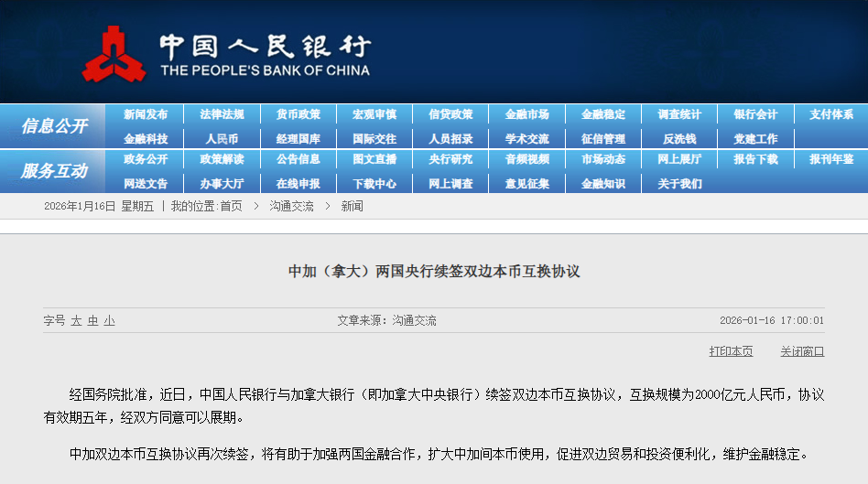This screenshot has width=868, height=484.
Task: Click the 打印本页 link
Action: click(731, 351)
